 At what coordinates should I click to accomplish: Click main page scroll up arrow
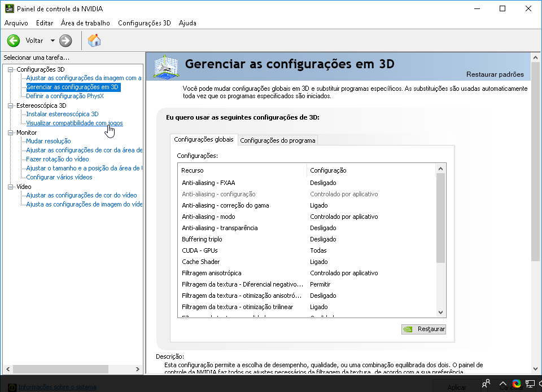(x=535, y=58)
